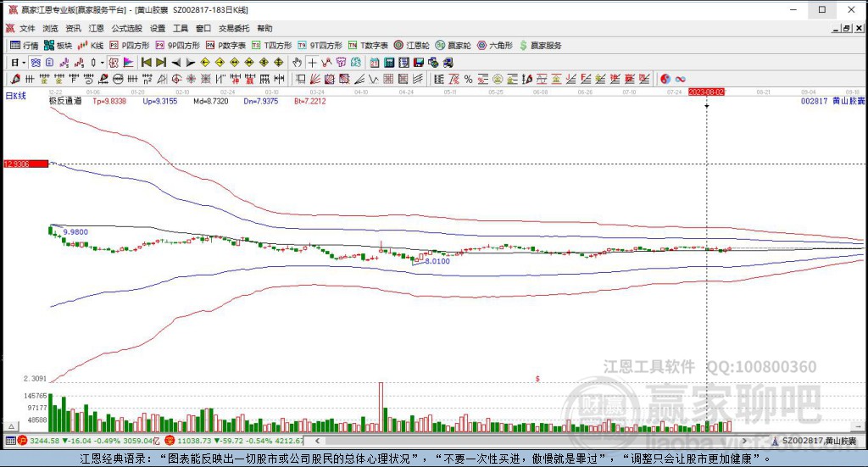Screen dimensions: 868x467
Task: Toggle the hand pan tool
Action: pos(297,63)
